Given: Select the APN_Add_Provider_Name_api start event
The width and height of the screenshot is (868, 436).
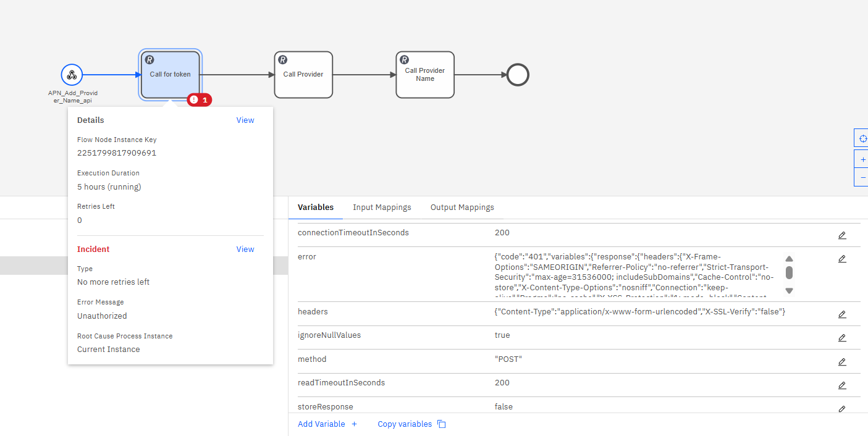Looking at the screenshot, I should click(72, 74).
